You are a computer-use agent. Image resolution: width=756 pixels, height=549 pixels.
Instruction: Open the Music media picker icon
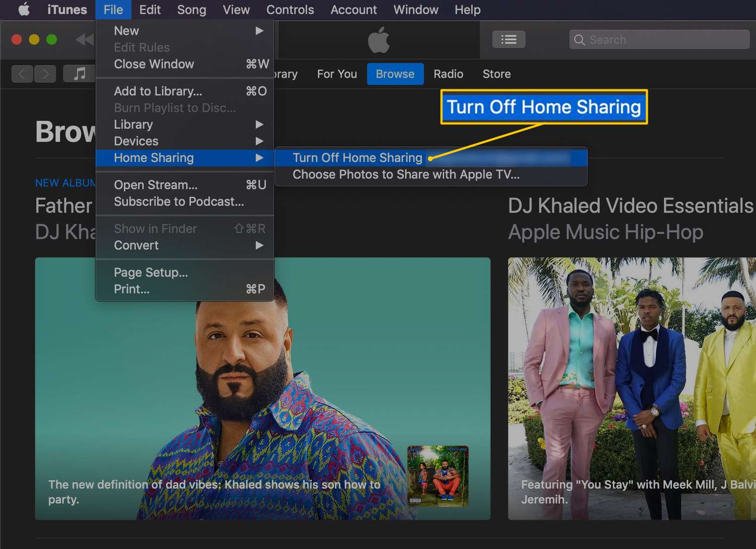(x=79, y=74)
